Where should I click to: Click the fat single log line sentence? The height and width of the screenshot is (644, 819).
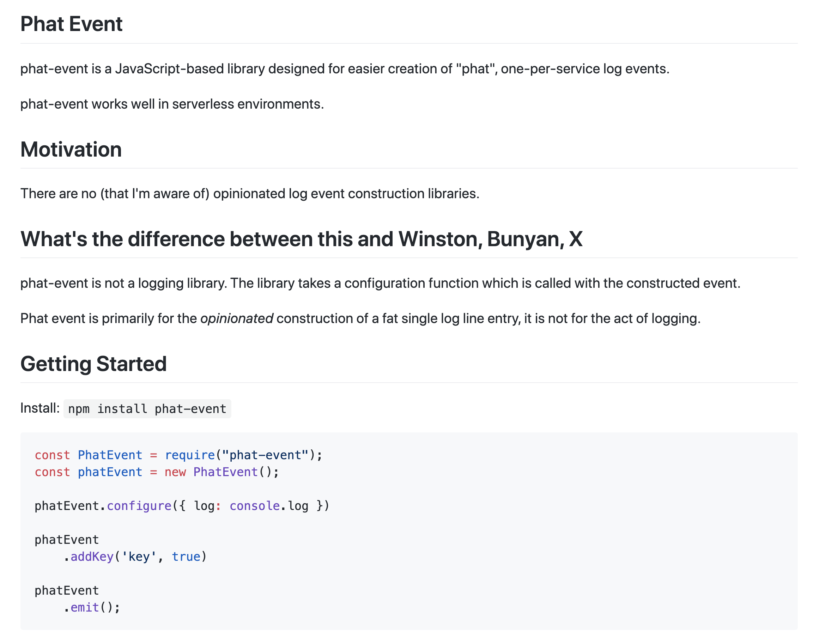(x=360, y=318)
